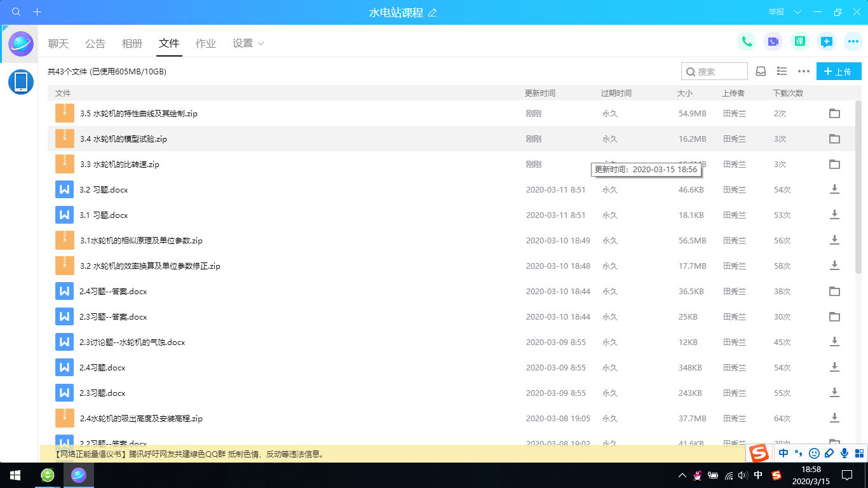Toggle the file list view layout
This screenshot has height=488, width=868.
[782, 71]
